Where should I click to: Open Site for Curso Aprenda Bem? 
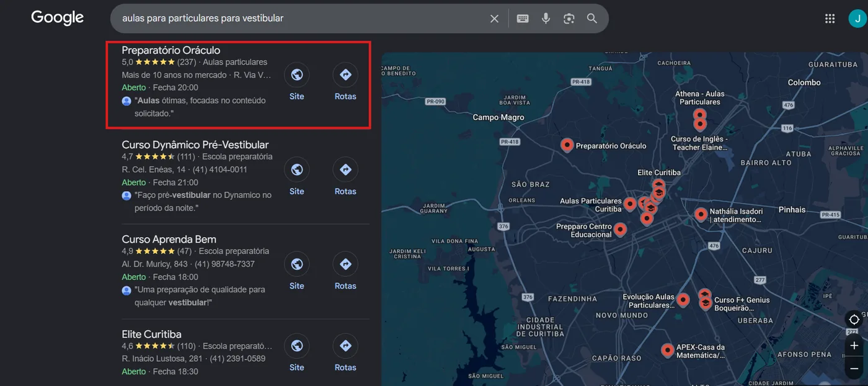point(297,271)
